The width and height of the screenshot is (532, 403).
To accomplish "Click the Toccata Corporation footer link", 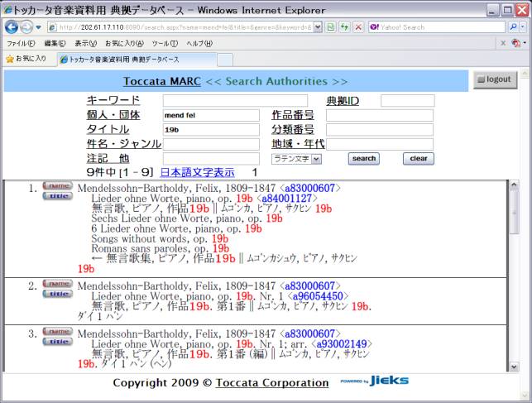I will point(272,382).
